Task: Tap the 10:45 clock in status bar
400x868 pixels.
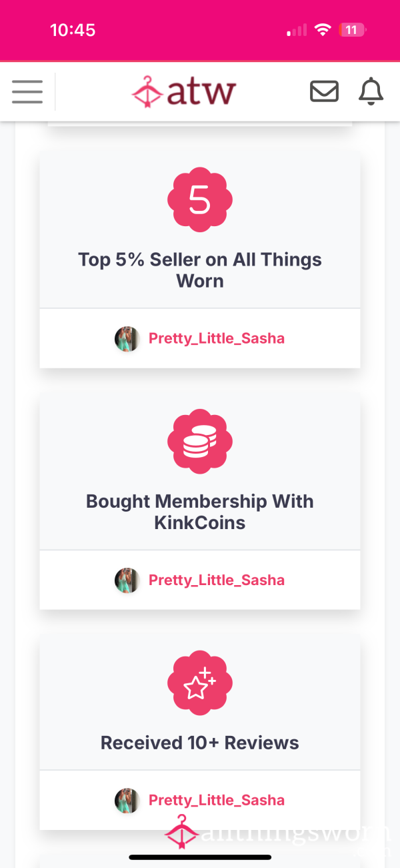Action: (73, 30)
